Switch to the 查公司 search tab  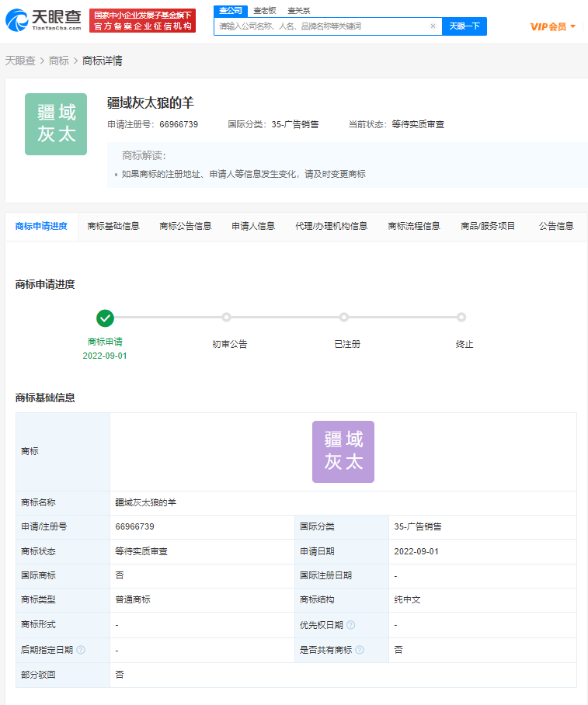(231, 11)
